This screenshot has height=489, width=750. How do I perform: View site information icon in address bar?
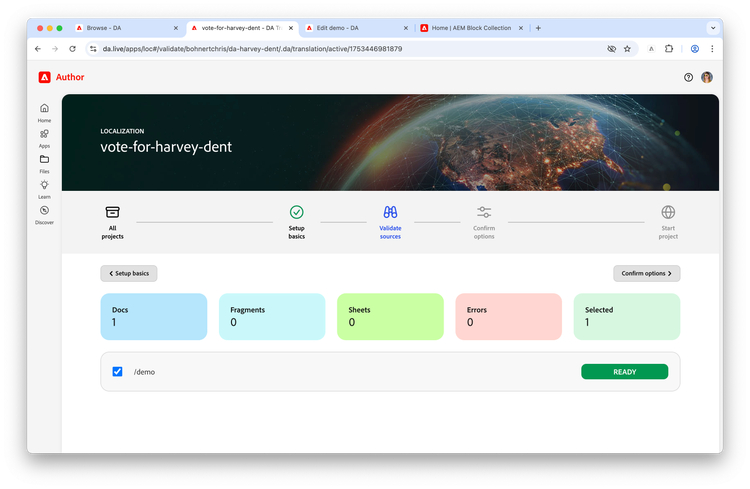click(93, 49)
